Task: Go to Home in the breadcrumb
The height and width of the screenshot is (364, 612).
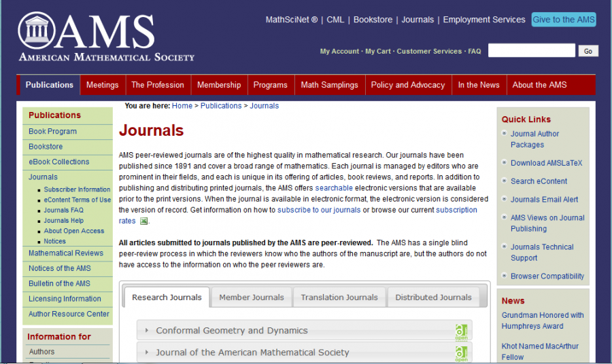Action: point(182,106)
